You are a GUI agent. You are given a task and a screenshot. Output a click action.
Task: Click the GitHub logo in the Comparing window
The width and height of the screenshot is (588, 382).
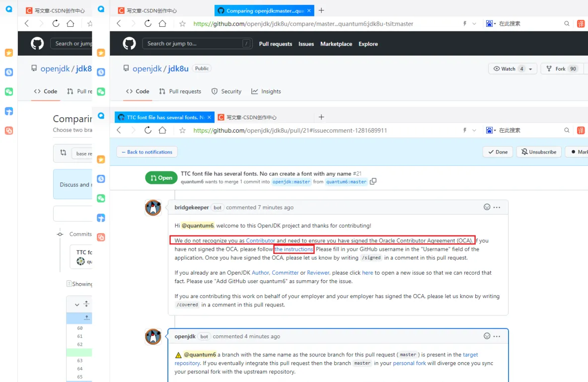[130, 44]
